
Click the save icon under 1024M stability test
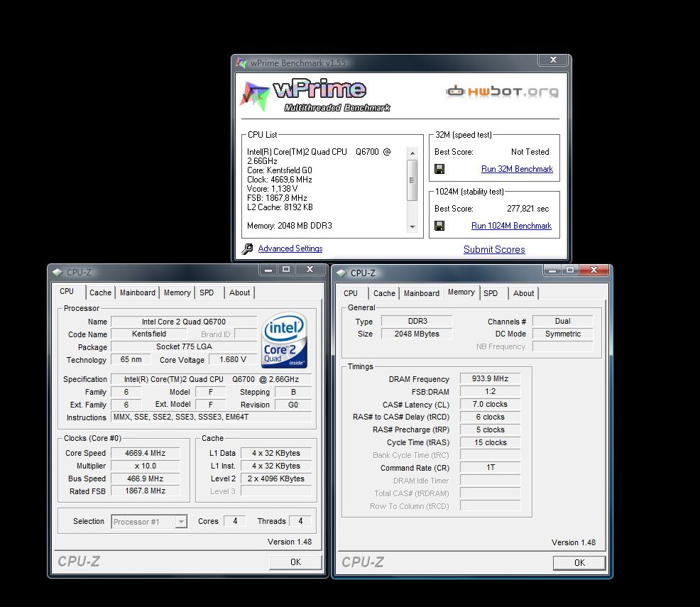coord(439,226)
